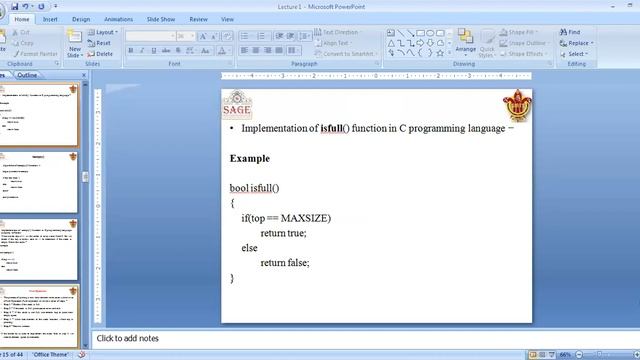Apply bulleted list
This screenshot has height=360, width=640.
[x=245, y=36]
